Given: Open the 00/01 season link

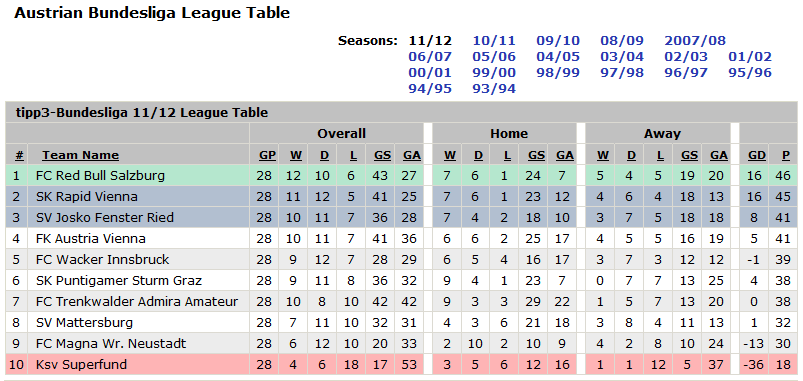Looking at the screenshot, I should [x=430, y=73].
